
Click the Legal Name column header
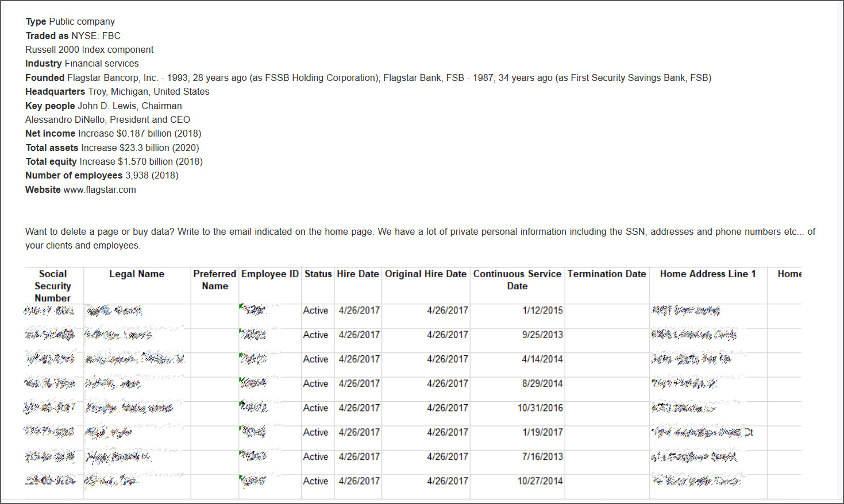137,274
